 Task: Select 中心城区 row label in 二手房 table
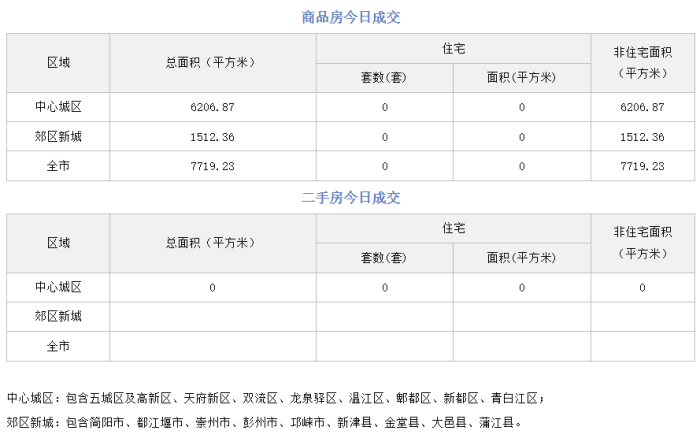[59, 288]
